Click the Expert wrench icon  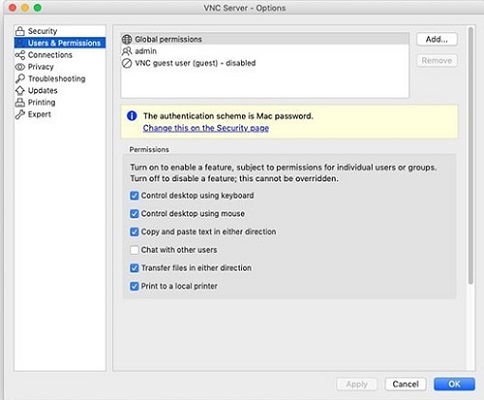(20, 114)
